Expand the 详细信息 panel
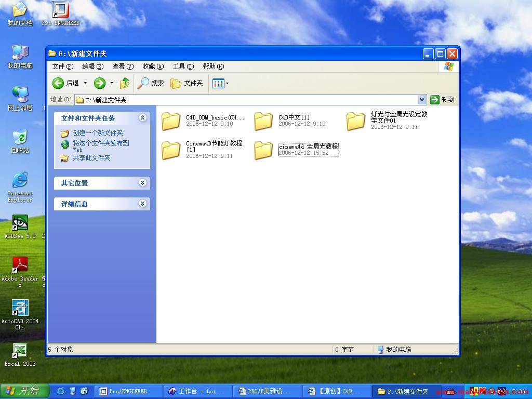Image resolution: width=532 pixels, height=399 pixels. pos(142,204)
